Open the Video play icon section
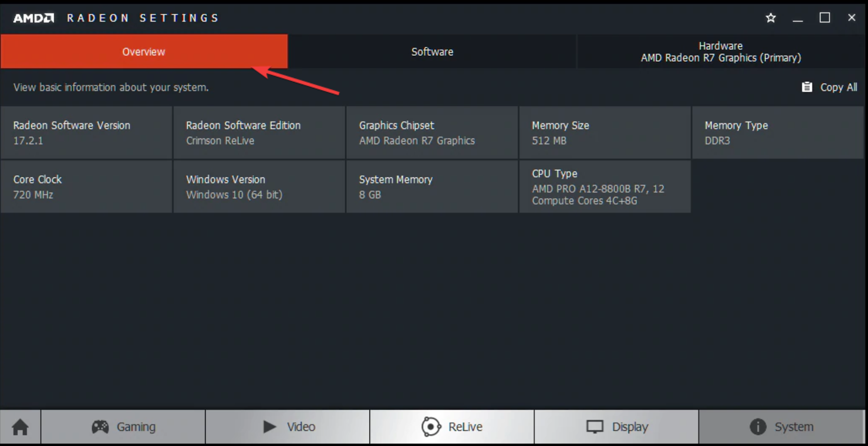868x446 pixels. click(x=288, y=427)
